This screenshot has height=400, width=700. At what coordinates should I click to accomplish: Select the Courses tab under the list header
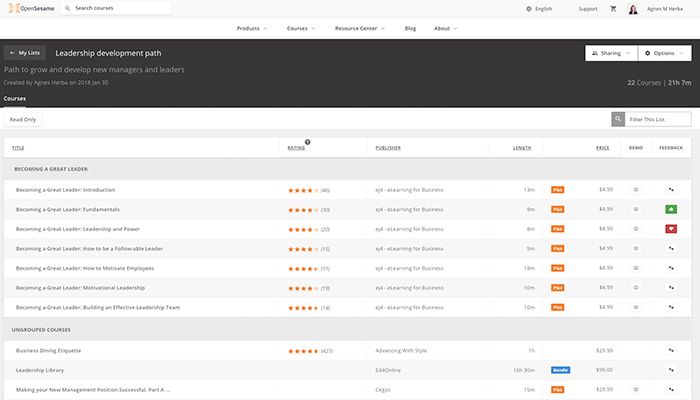click(x=15, y=99)
